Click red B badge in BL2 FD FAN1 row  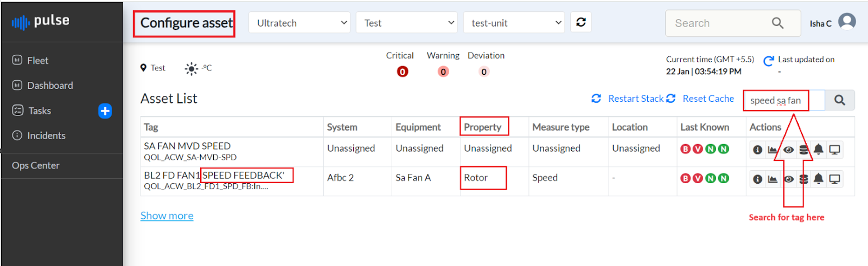click(x=686, y=178)
